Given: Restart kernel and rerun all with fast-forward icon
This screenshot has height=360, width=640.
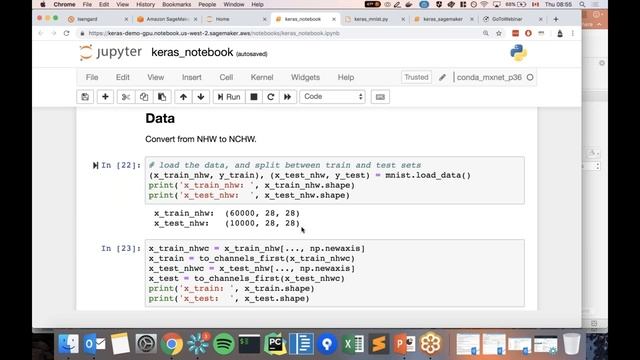Looking at the screenshot, I should [x=287, y=97].
